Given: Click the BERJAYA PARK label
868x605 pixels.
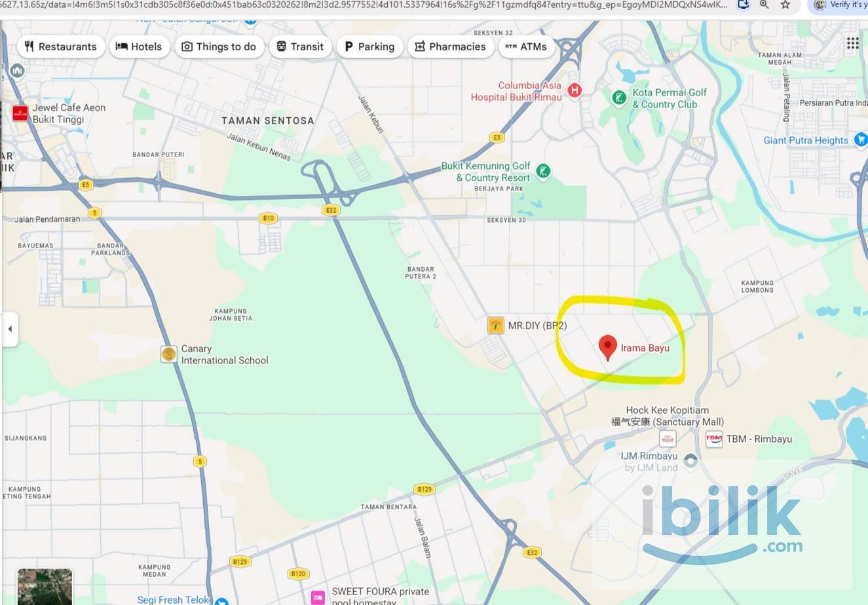Looking at the screenshot, I should coord(499,189).
